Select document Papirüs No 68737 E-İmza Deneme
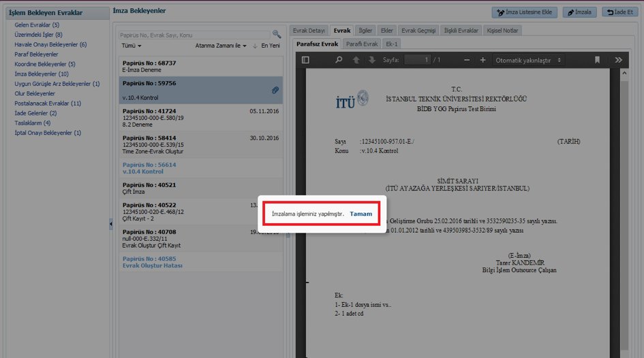 [201, 67]
